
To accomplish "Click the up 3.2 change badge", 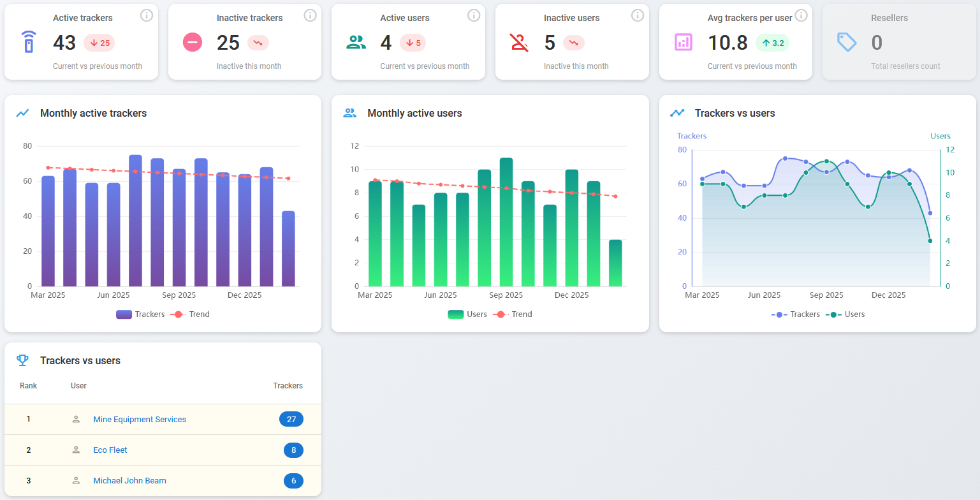I will click(773, 43).
